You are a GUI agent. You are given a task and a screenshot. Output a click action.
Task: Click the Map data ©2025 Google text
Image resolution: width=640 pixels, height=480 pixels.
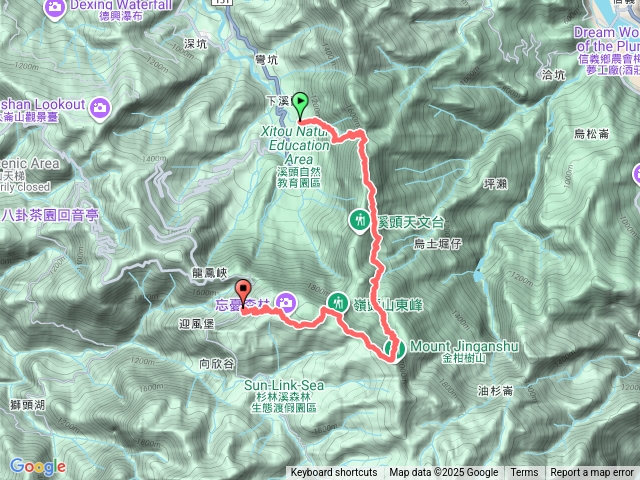(x=444, y=473)
